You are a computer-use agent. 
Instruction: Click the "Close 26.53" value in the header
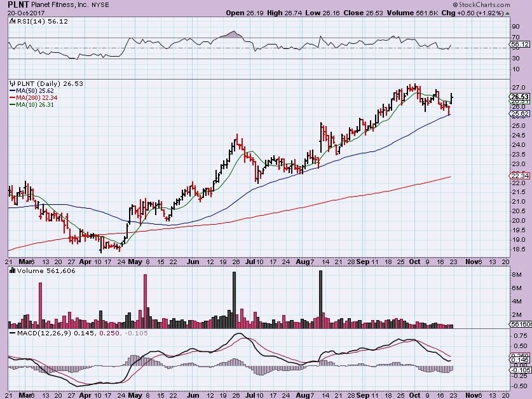point(363,13)
